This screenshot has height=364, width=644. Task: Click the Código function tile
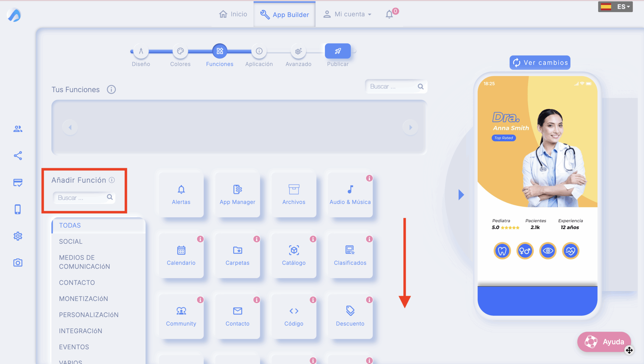[x=294, y=316]
